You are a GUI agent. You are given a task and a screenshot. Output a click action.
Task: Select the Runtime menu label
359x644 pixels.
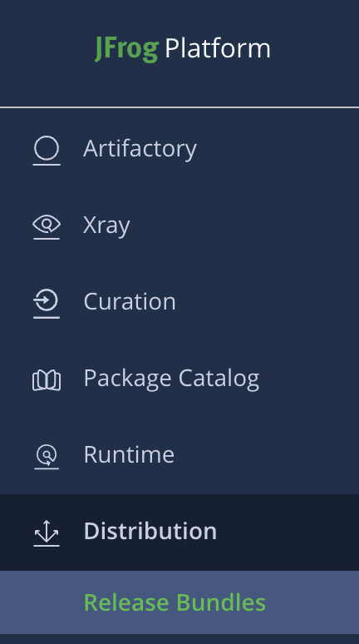129,454
